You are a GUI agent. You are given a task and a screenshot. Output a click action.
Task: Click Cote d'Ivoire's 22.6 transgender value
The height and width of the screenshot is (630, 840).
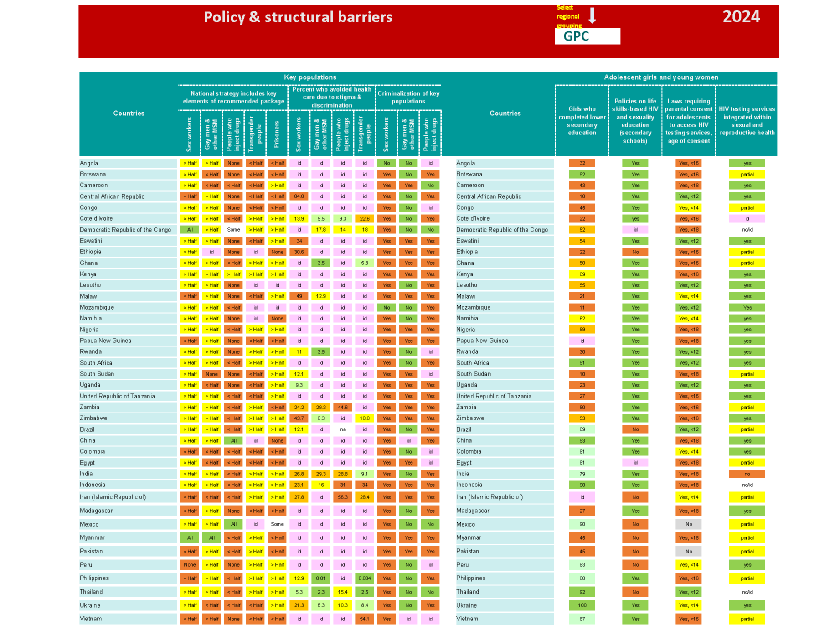pyautogui.click(x=365, y=219)
